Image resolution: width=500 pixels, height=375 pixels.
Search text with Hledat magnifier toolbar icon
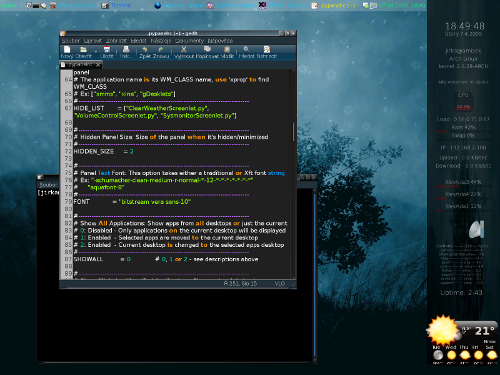[x=246, y=50]
